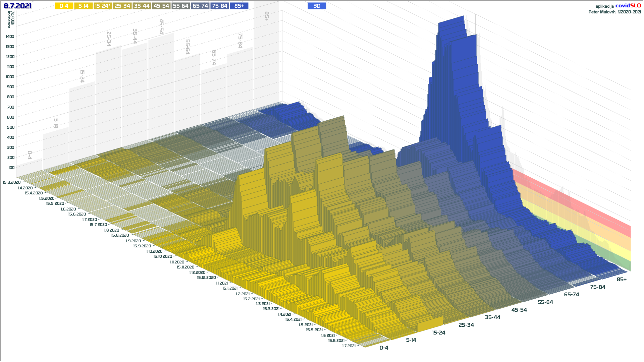This screenshot has height=362, width=644.
Task: Toggle the 65-74 age group legend button
Action: coord(200,6)
